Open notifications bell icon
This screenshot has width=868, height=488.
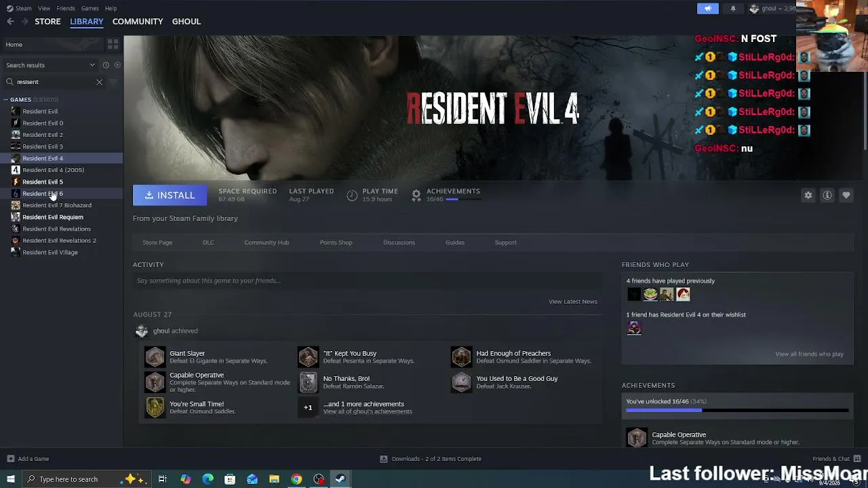733,8
